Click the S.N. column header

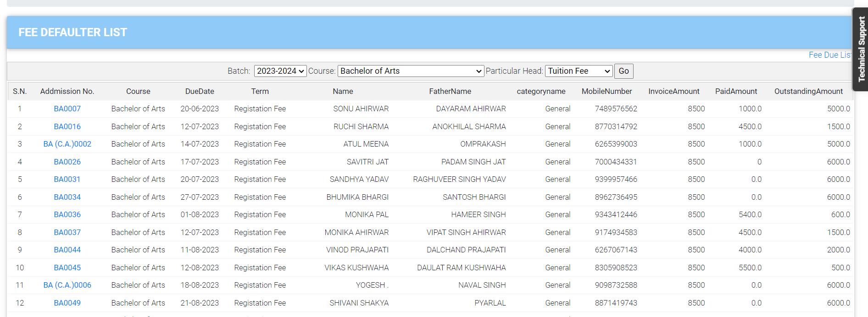[20, 91]
